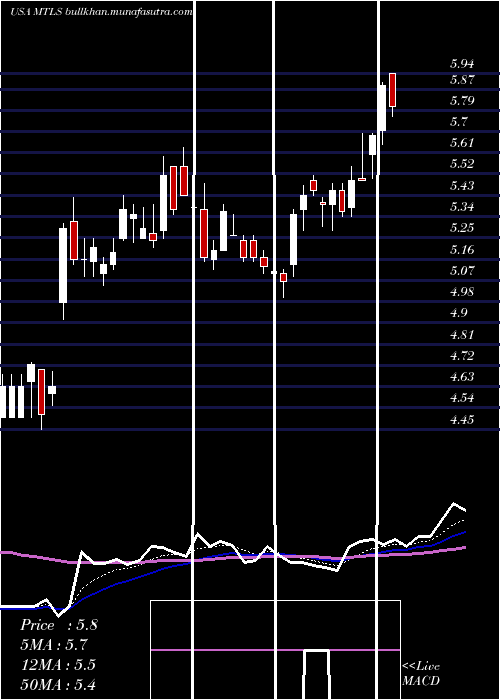Click the <<Live MACD label
This screenshot has width=500, height=700.
421,673
